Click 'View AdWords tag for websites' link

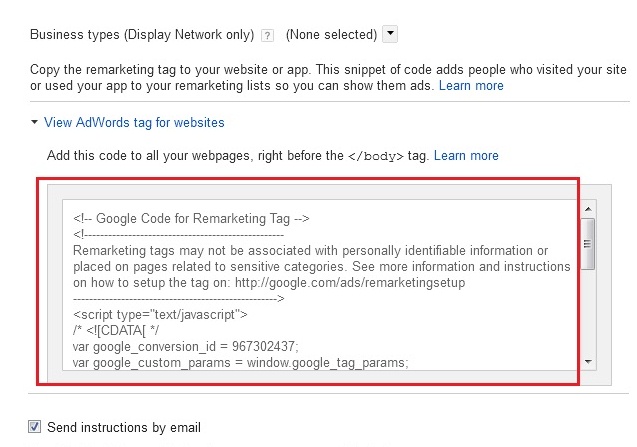(x=134, y=122)
